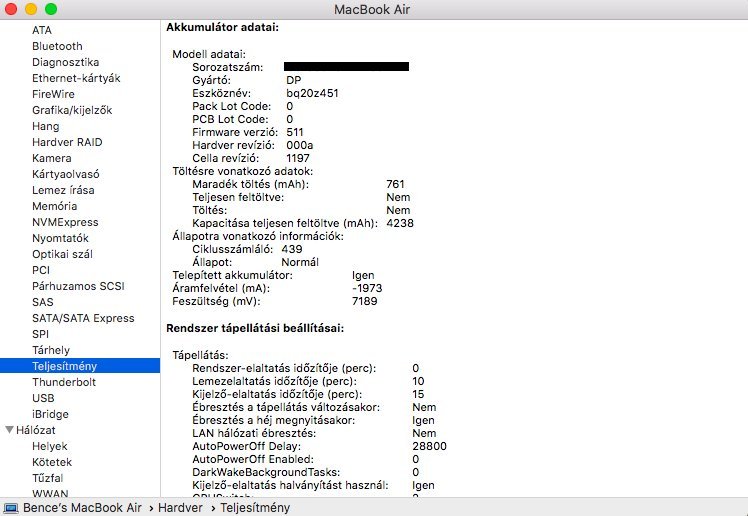748x516 pixels.
Task: Click Áramfelvétel value -1973
Action: [367, 288]
